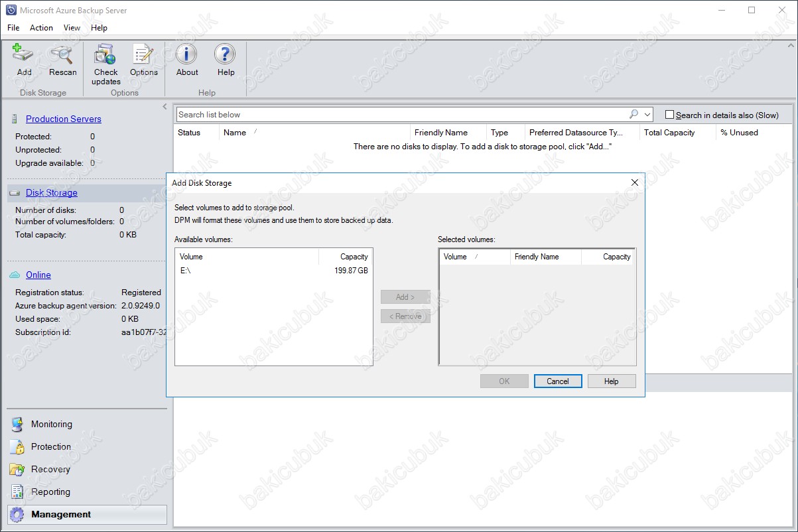Open the Production Servers link
Viewport: 798px width, 532px height.
tap(64, 119)
